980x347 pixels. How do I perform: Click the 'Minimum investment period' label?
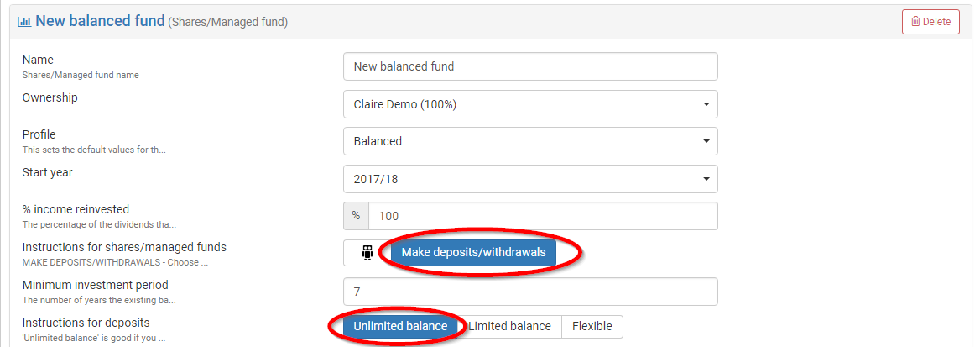click(95, 285)
